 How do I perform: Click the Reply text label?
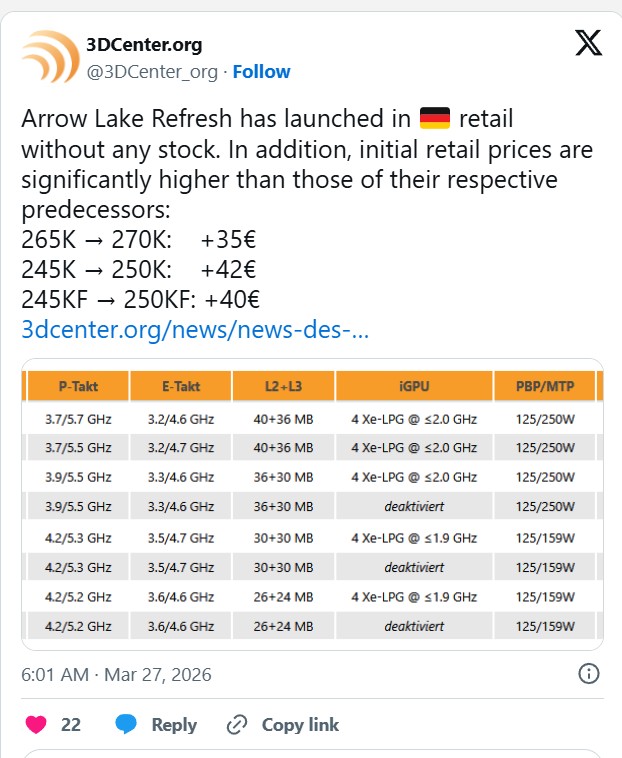pyautogui.click(x=174, y=724)
